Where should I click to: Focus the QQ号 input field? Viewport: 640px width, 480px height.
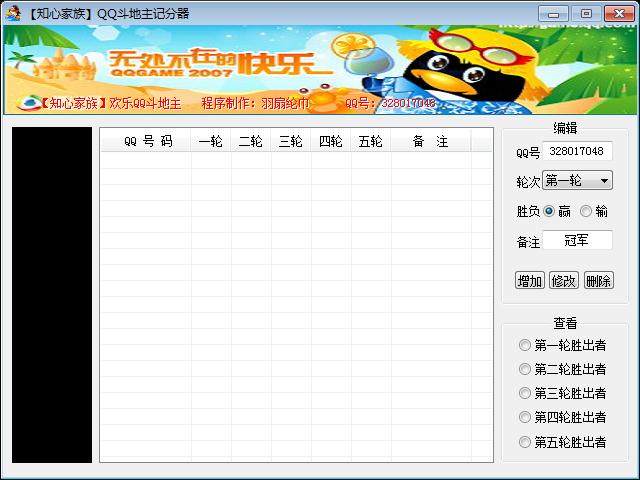(x=577, y=151)
